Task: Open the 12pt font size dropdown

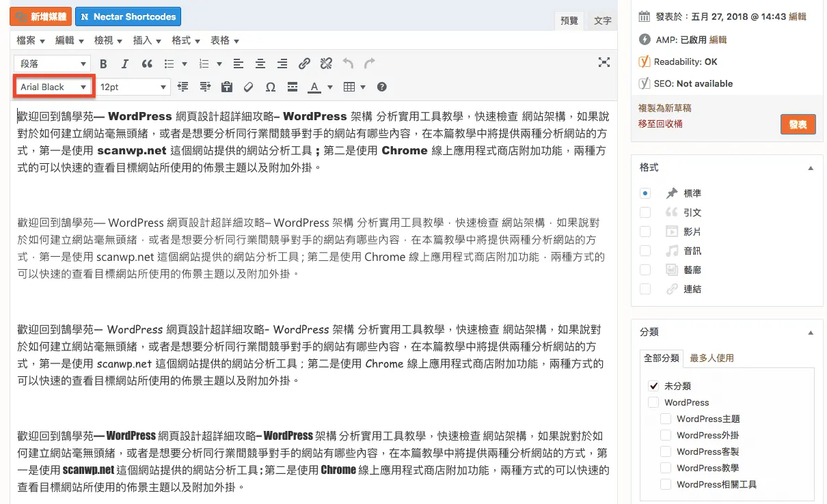Action: 133,87
